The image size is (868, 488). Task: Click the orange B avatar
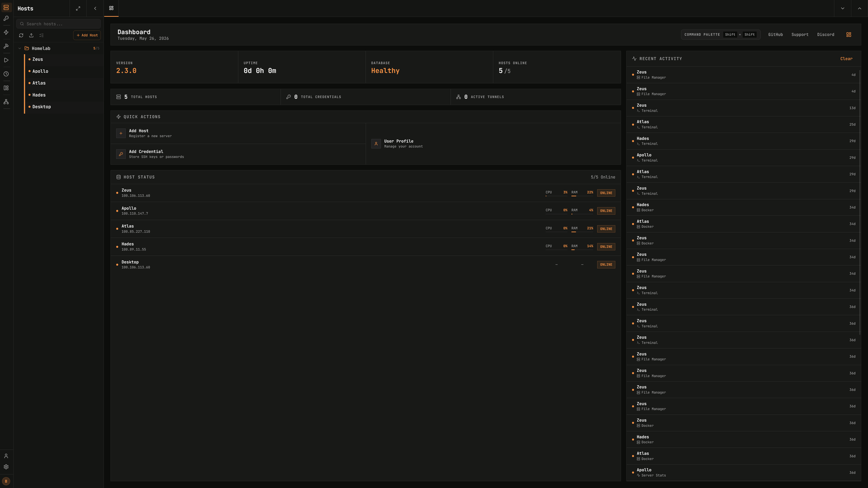[6, 481]
